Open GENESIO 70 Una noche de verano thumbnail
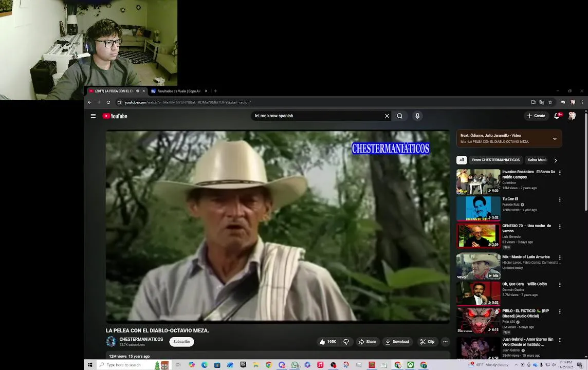 coord(478,236)
